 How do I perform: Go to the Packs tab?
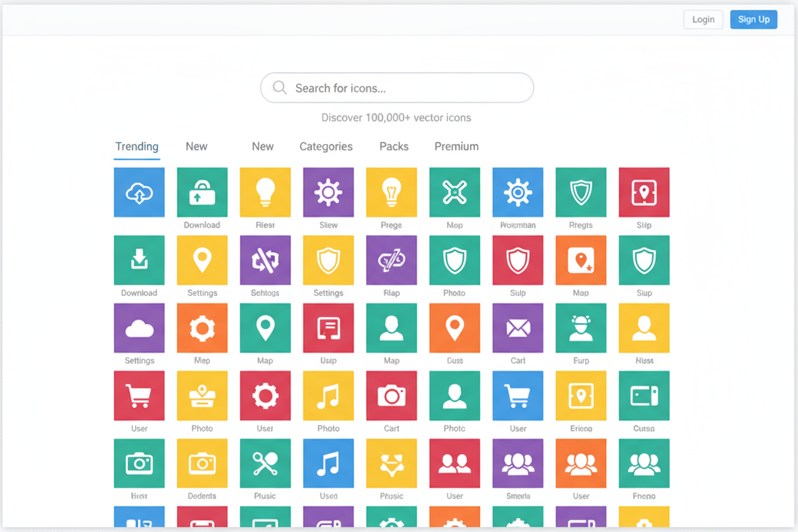pos(394,146)
